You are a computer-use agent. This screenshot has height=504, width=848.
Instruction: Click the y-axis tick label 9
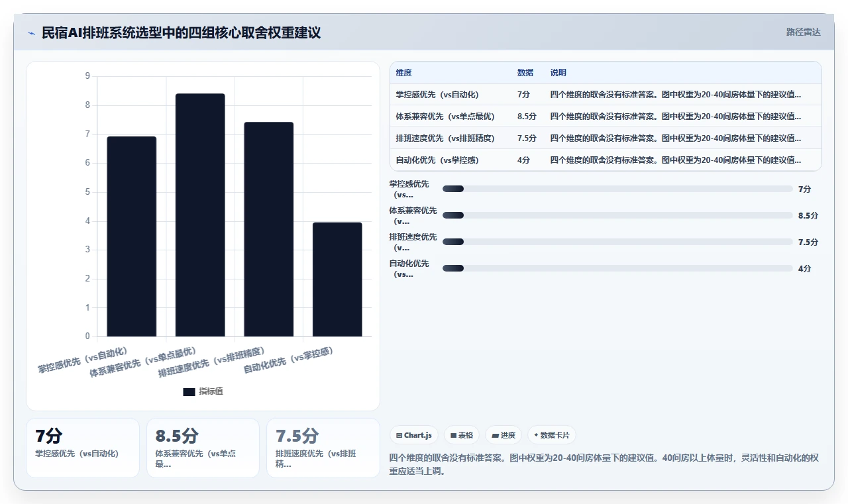pos(87,76)
